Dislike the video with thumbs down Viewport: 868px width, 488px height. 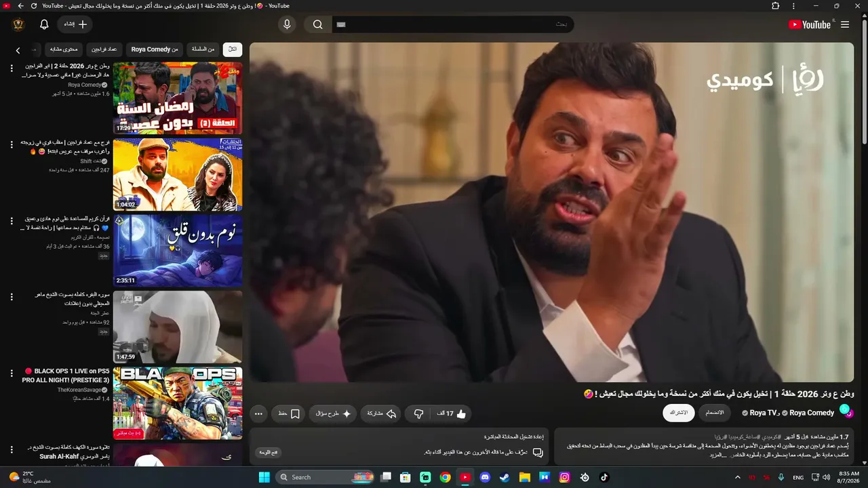418,413
